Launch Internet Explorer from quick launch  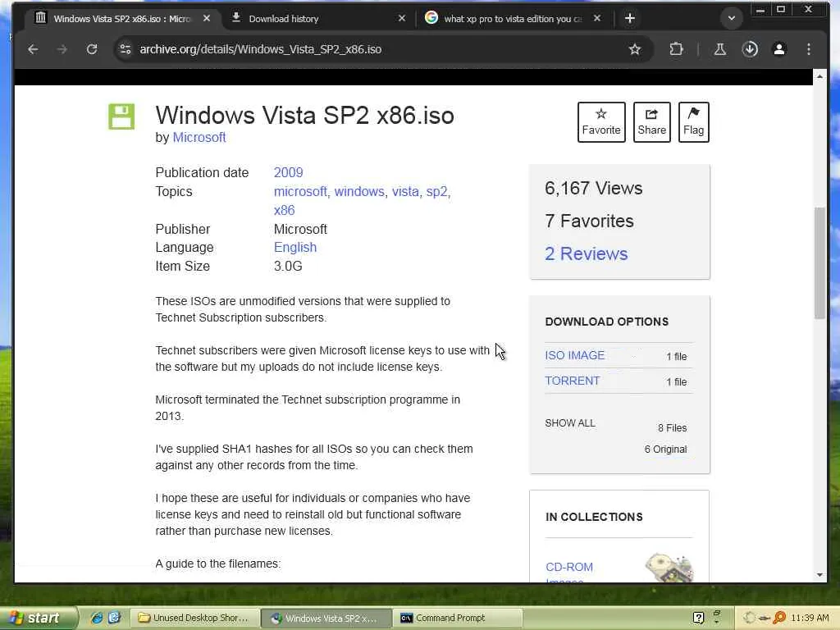point(97,619)
